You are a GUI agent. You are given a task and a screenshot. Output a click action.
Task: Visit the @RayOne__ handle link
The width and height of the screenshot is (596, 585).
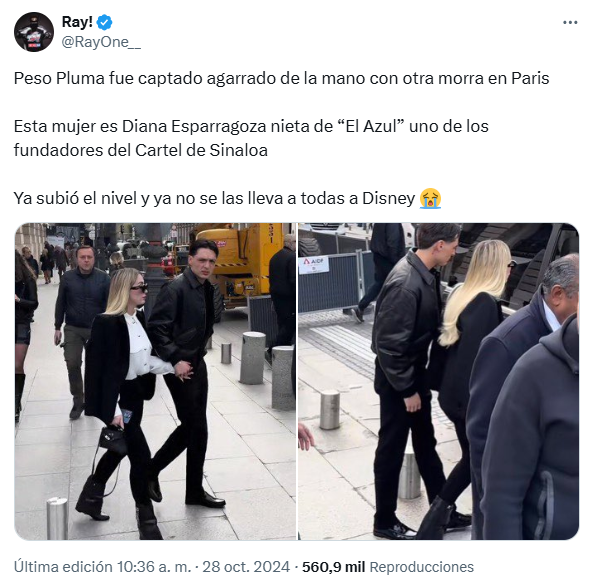click(101, 42)
